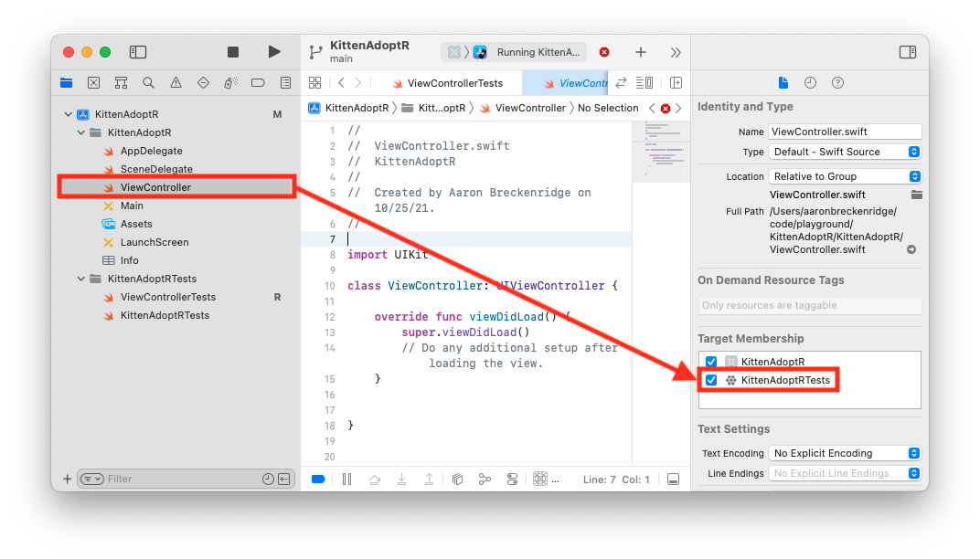Screen dimensions: 980x559
Task: Open KittenAdoptRTests file
Action: tap(165, 315)
